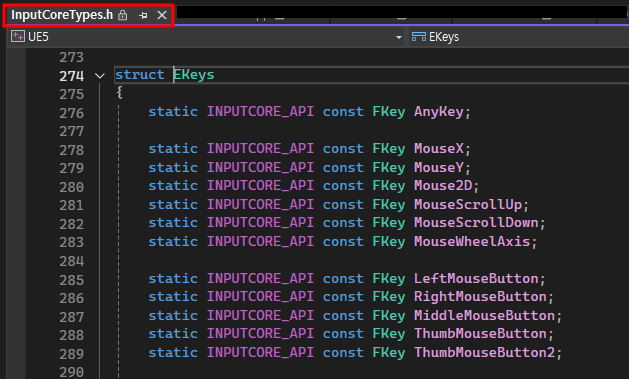
Task: Pin the InputCoreTypes.h tab
Action: click(x=143, y=16)
